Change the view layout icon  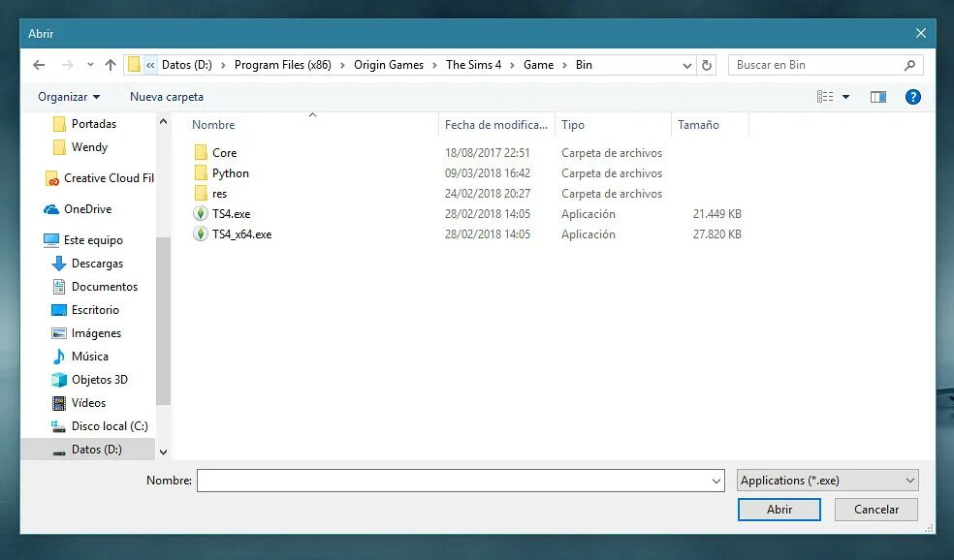click(825, 97)
